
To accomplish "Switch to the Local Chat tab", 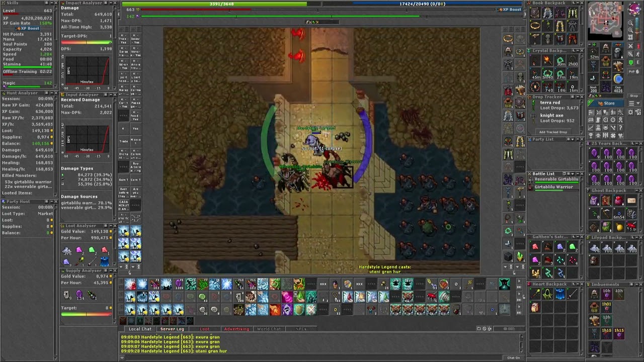I will [140, 329].
